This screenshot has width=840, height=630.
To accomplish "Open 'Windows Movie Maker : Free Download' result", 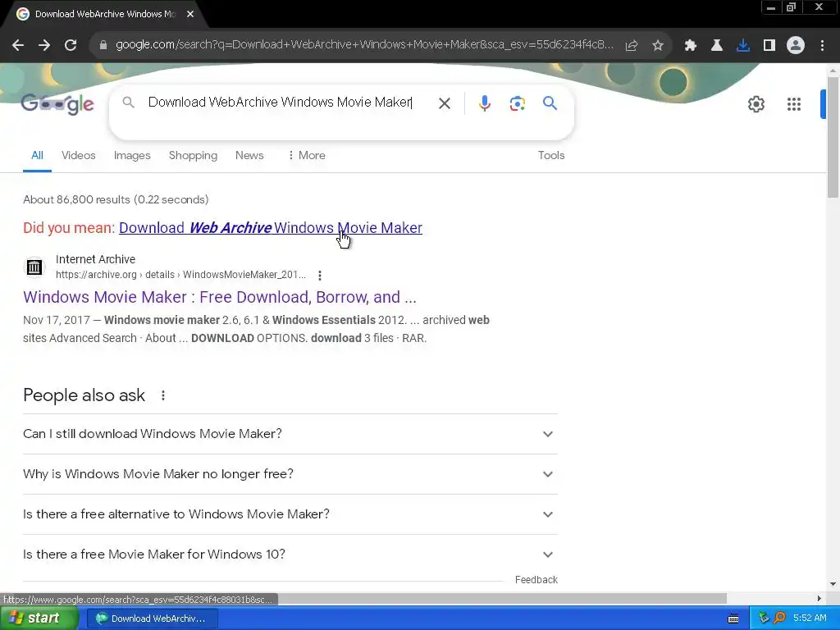I will [220, 297].
